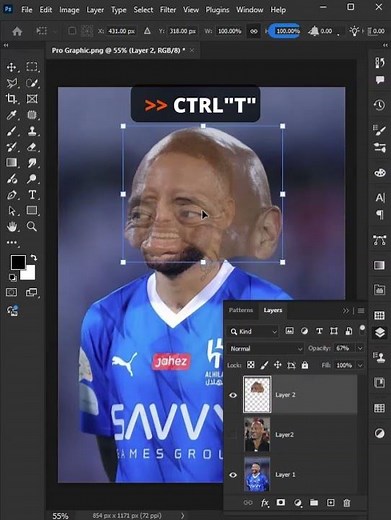
Task: Select the Eyedropper tool
Action: click(12, 115)
